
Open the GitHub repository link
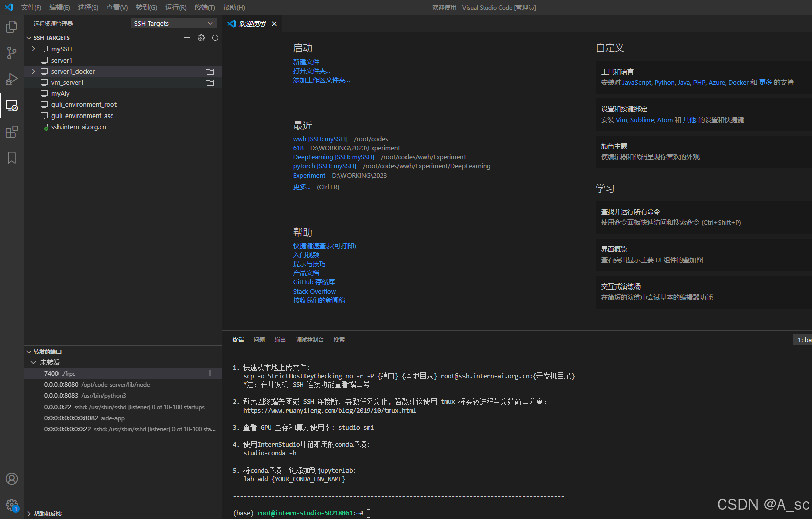(x=314, y=282)
